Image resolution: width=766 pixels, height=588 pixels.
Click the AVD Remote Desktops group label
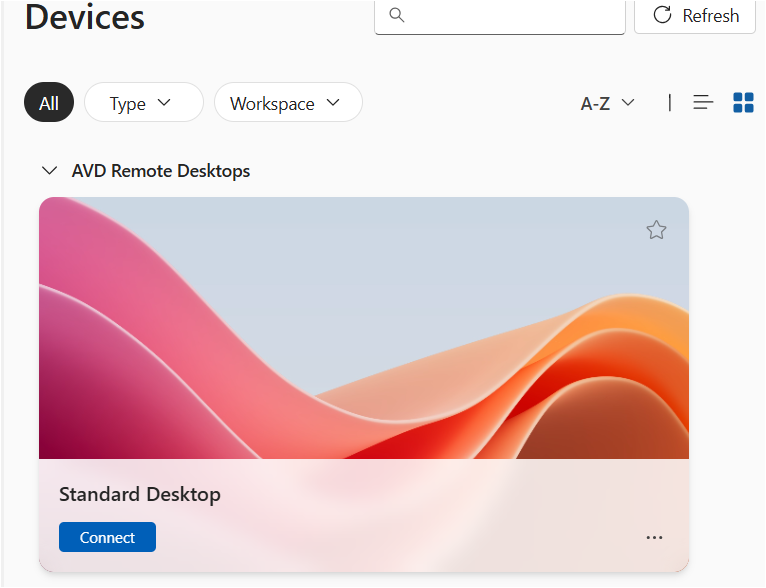point(161,171)
